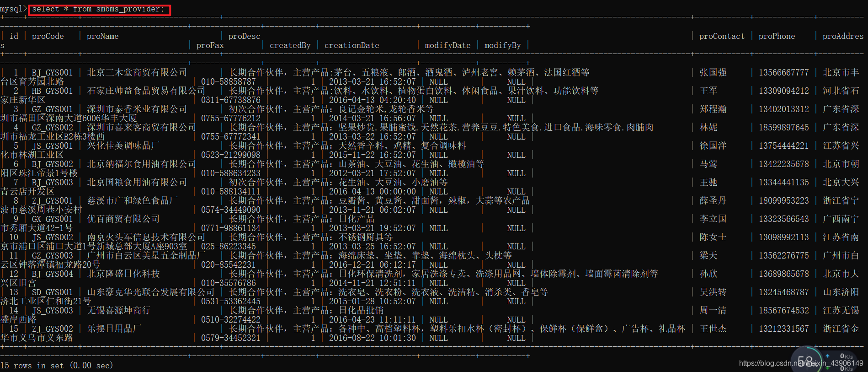868x372 pixels.
Task: Click creation date 2016-12-21 06:12:17
Action: [x=373, y=265]
